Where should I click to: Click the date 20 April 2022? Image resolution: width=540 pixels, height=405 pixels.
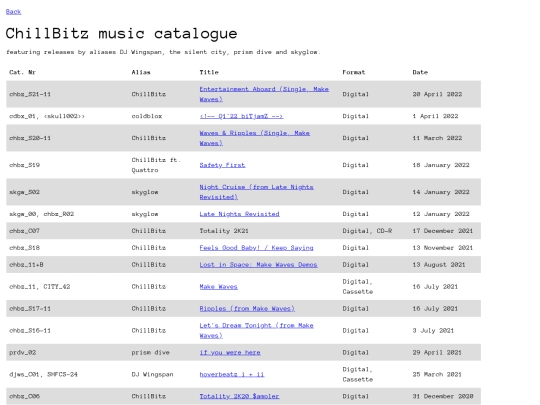[437, 94]
